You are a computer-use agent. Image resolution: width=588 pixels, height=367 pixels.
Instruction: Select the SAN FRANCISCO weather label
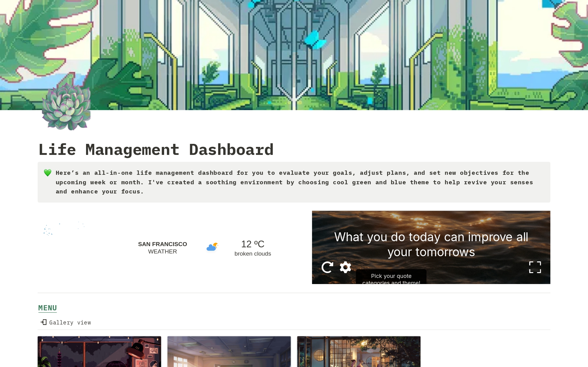pyautogui.click(x=162, y=244)
